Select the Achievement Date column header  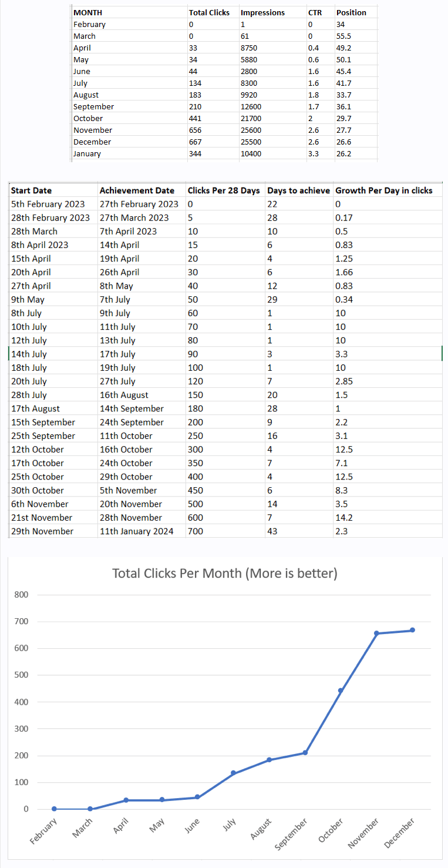pyautogui.click(x=137, y=190)
